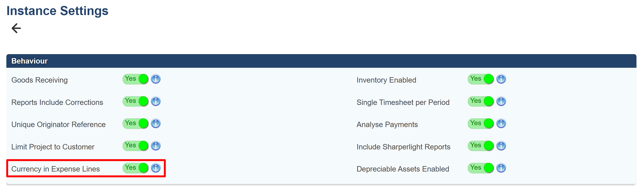Disable the Inventory Enabled switch
Image resolution: width=644 pixels, height=192 pixels.
[480, 79]
